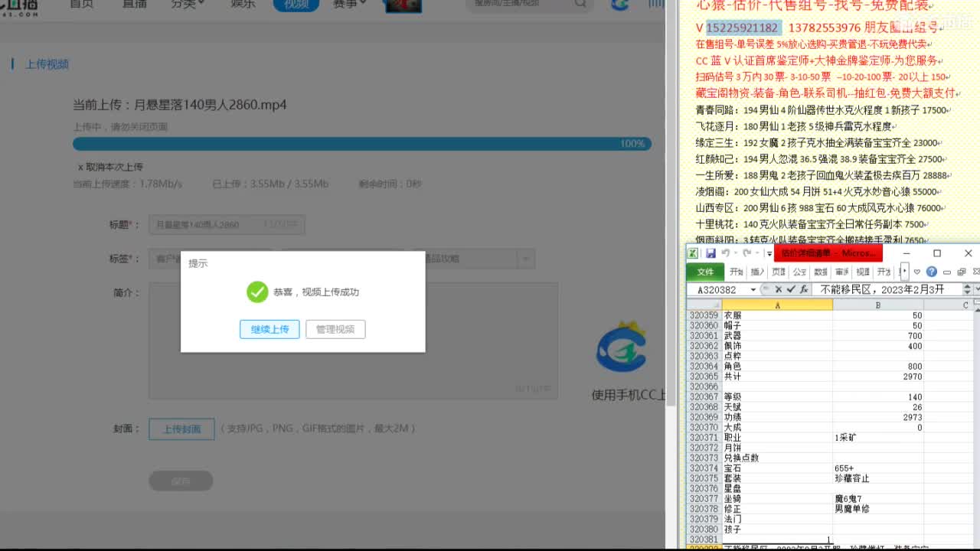Click the 上传封面 button

(181, 429)
